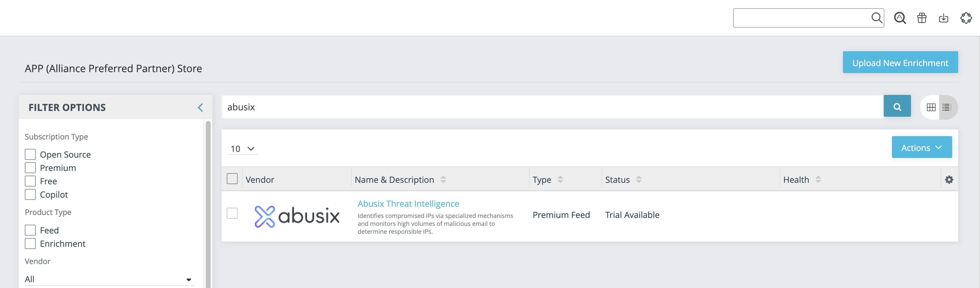
Task: Sort by Health column
Action: pyautogui.click(x=818, y=179)
